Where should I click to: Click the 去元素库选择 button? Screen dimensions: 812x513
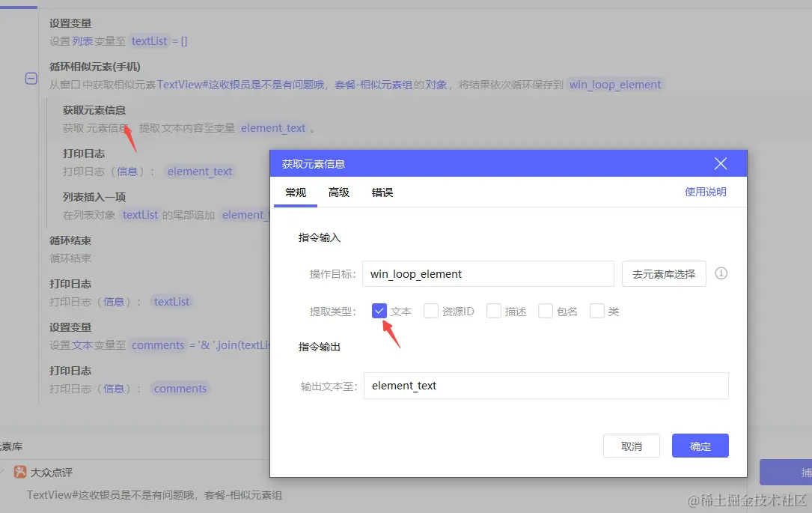click(x=664, y=273)
